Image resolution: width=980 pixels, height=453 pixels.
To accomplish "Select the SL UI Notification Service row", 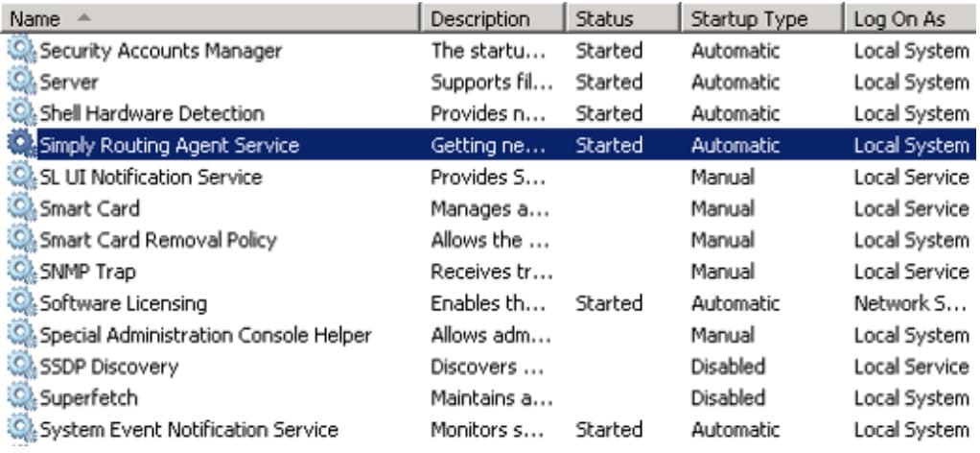I will click(151, 178).
